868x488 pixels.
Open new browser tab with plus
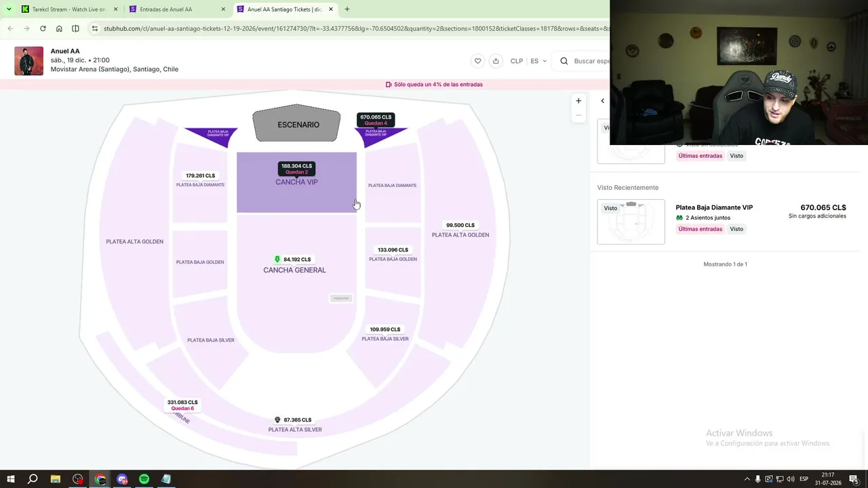(x=347, y=9)
